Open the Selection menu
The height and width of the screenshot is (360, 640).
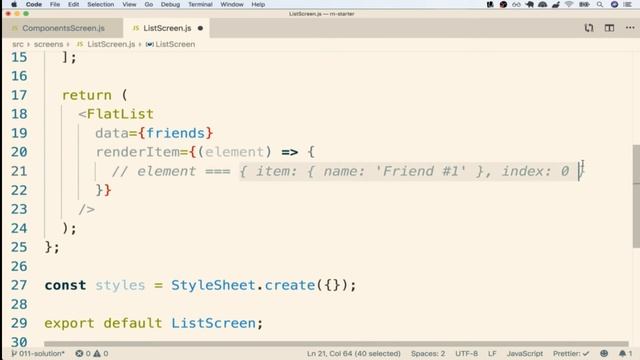coord(100,4)
